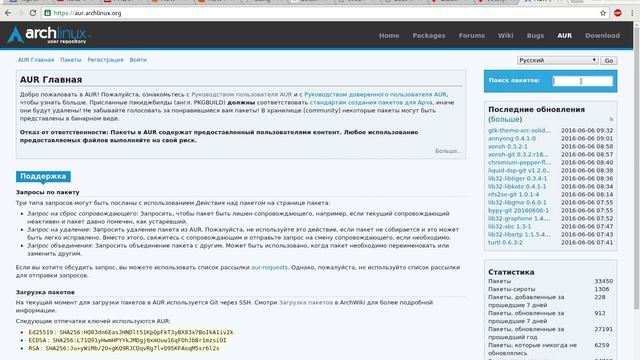
Task: Open the gtk-theme-arc-solid... package link
Action: tap(519, 130)
